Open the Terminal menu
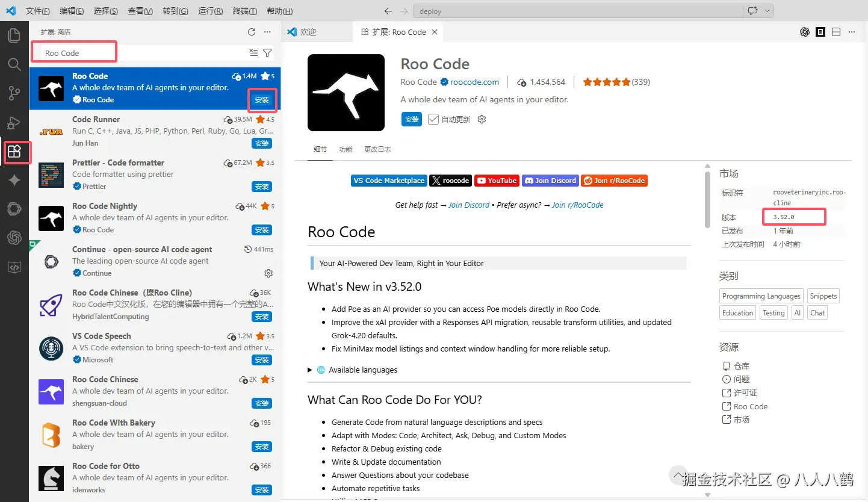Viewport: 868px width, 502px height. point(244,11)
